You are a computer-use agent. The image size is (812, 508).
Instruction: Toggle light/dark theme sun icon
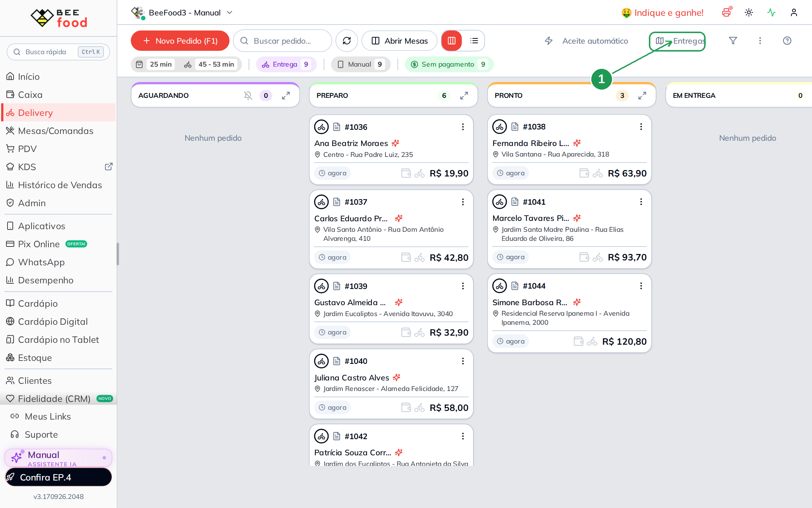click(x=749, y=12)
